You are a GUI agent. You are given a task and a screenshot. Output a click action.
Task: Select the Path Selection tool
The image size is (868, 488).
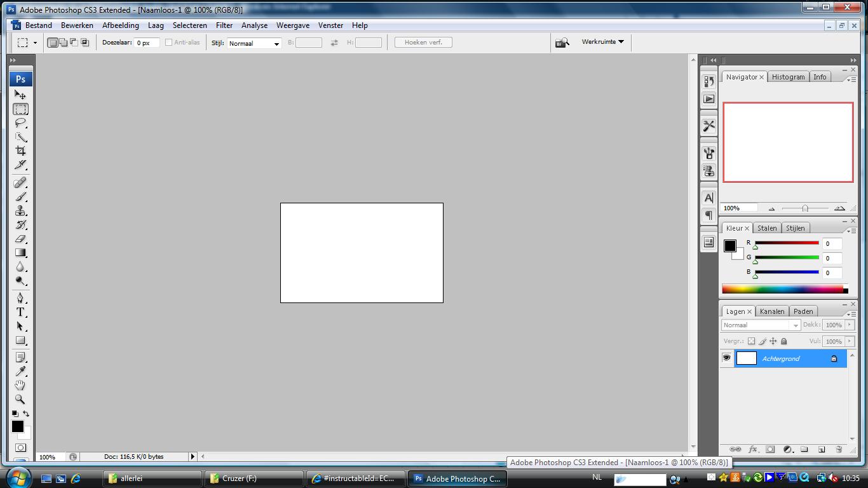20,326
